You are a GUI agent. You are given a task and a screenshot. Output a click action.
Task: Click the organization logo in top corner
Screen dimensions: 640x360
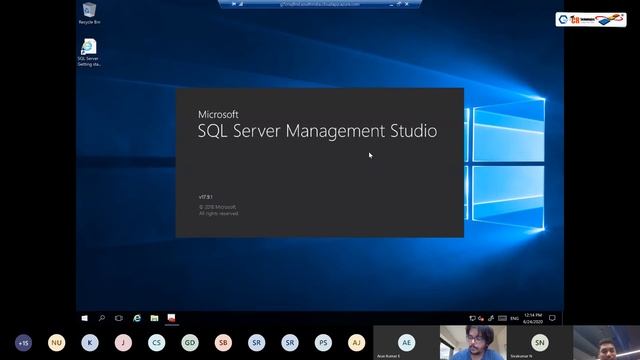591,19
